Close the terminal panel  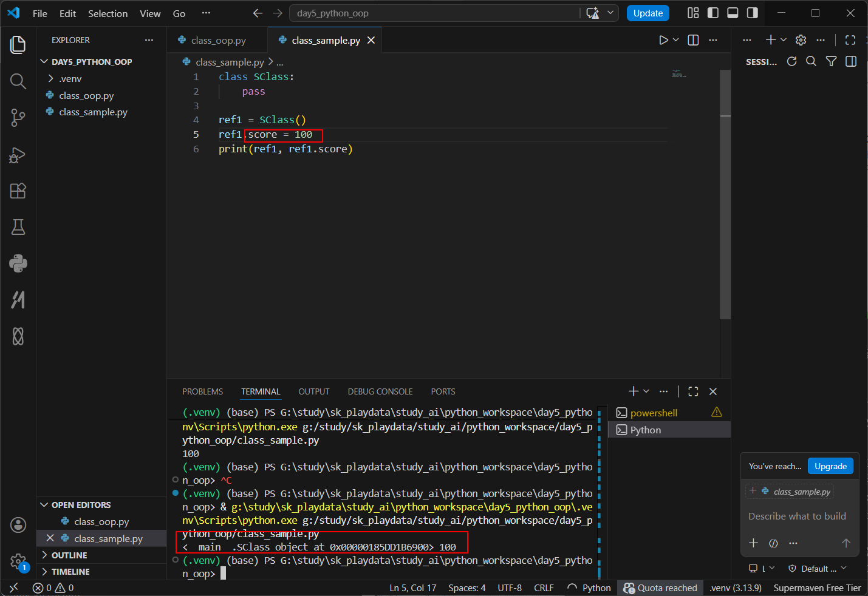(x=713, y=391)
